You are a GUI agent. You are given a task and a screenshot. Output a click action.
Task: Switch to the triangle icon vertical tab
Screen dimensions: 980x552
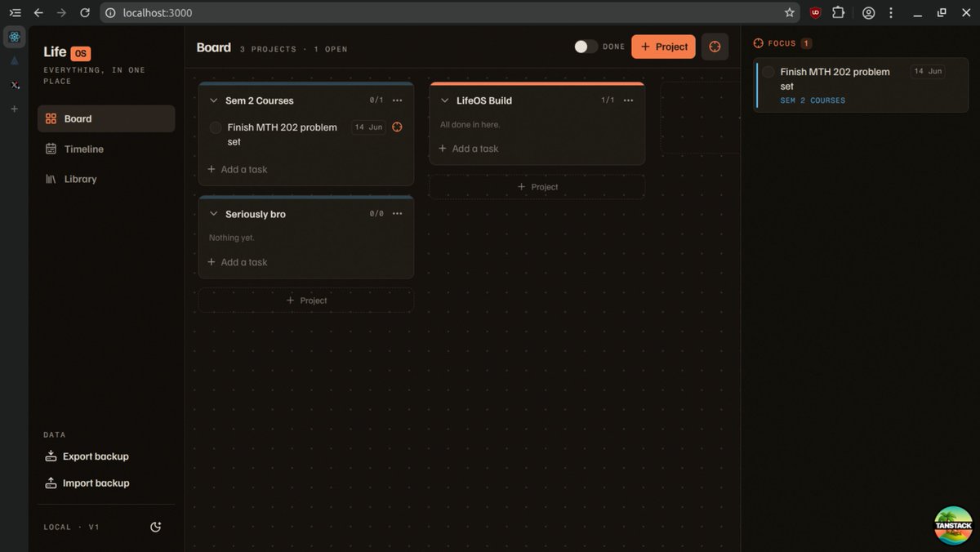tap(14, 60)
